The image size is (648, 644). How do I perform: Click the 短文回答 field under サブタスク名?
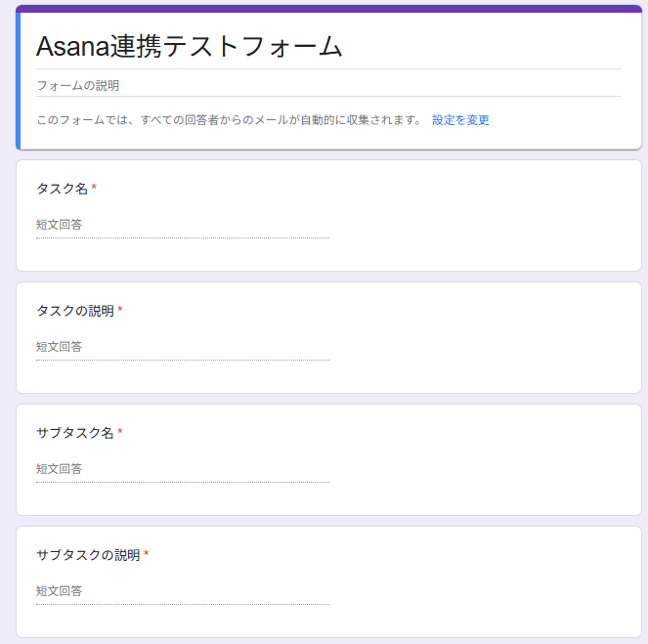pyautogui.click(x=182, y=469)
